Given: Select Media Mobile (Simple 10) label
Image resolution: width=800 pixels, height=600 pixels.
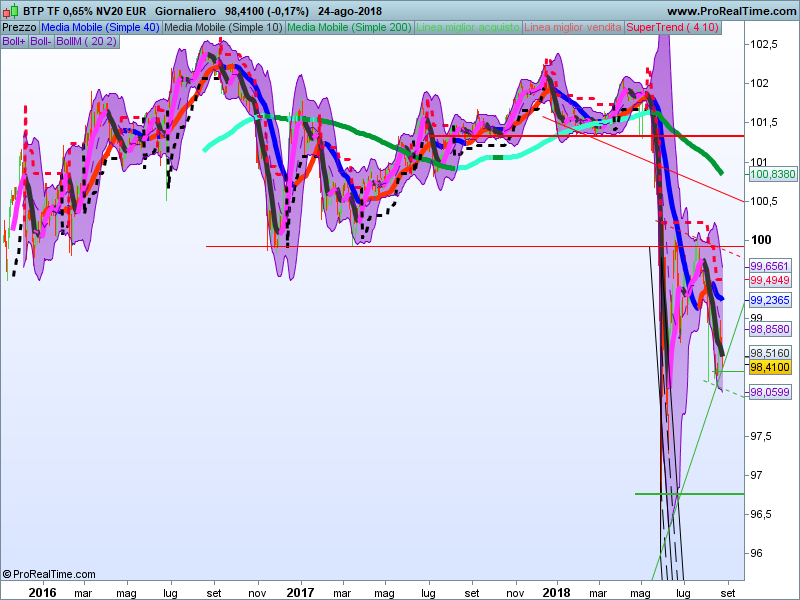Looking at the screenshot, I should coord(223,28).
